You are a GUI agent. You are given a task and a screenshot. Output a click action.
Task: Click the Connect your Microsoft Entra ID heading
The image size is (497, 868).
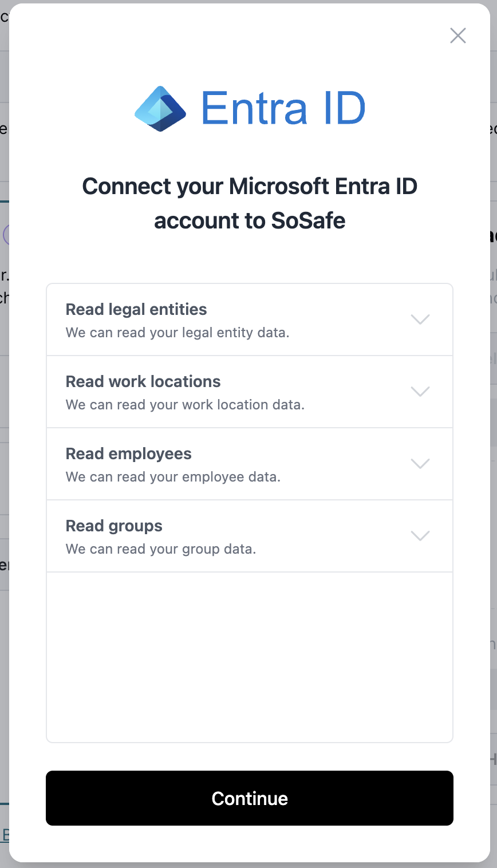pos(250,203)
